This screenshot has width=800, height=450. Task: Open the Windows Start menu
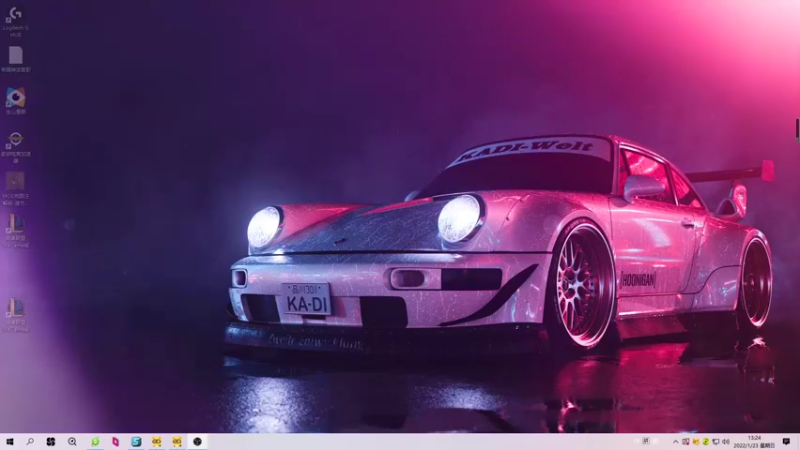point(10,441)
